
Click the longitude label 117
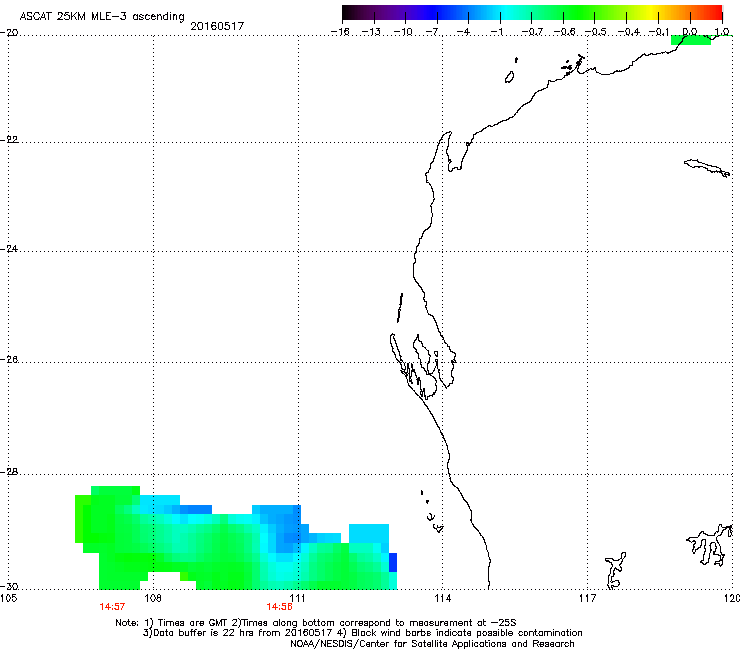[588, 599]
